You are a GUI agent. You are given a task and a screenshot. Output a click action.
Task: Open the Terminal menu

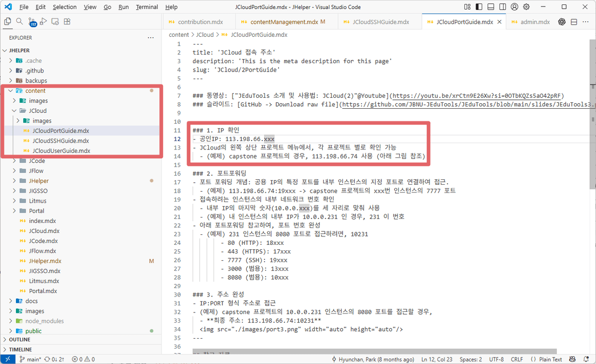coord(147,7)
